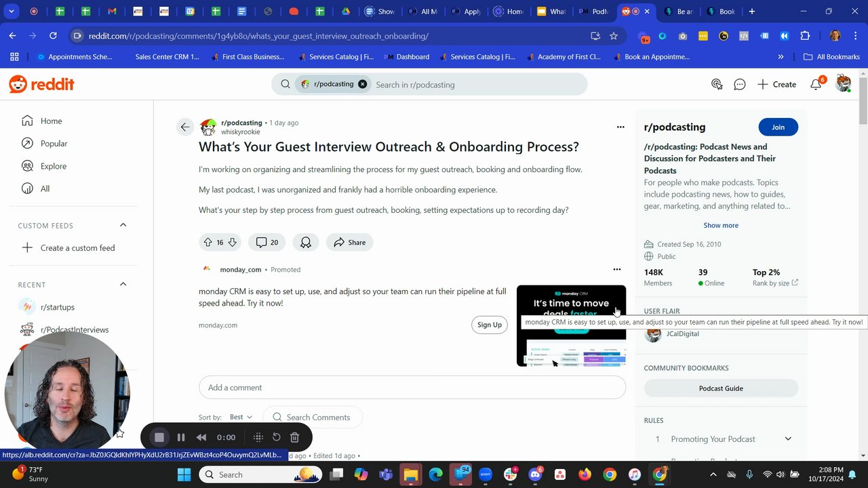
Task: Open the Windows Start menu
Action: click(184, 474)
